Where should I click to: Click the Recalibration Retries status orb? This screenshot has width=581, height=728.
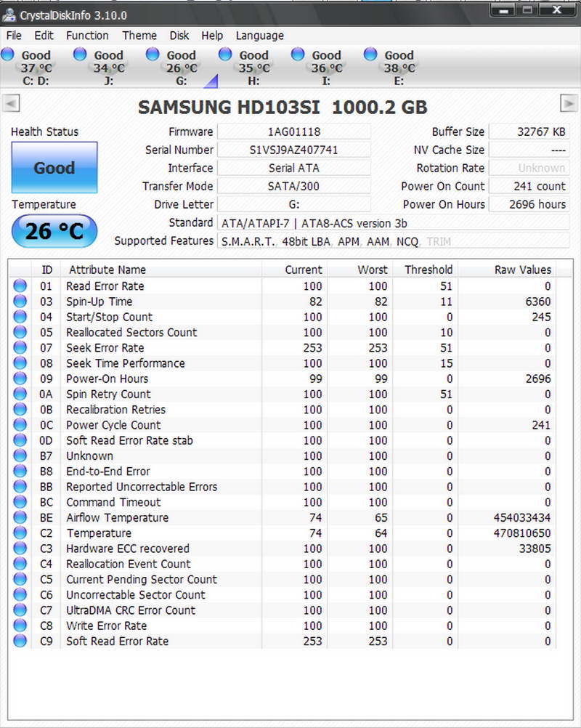point(20,409)
